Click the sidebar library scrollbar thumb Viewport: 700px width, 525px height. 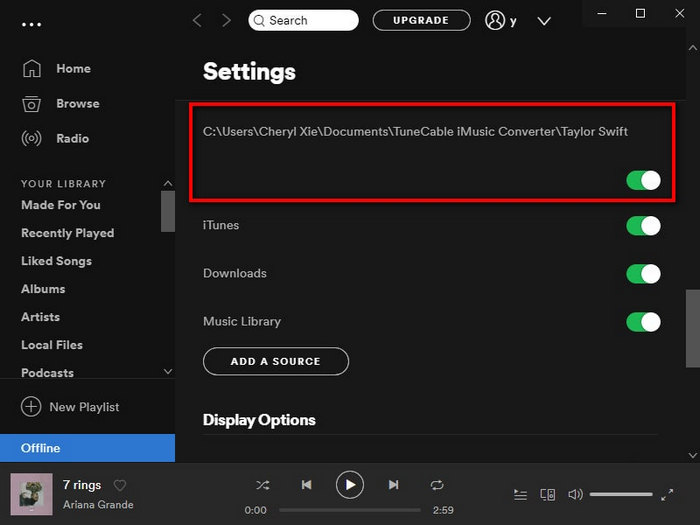point(168,211)
